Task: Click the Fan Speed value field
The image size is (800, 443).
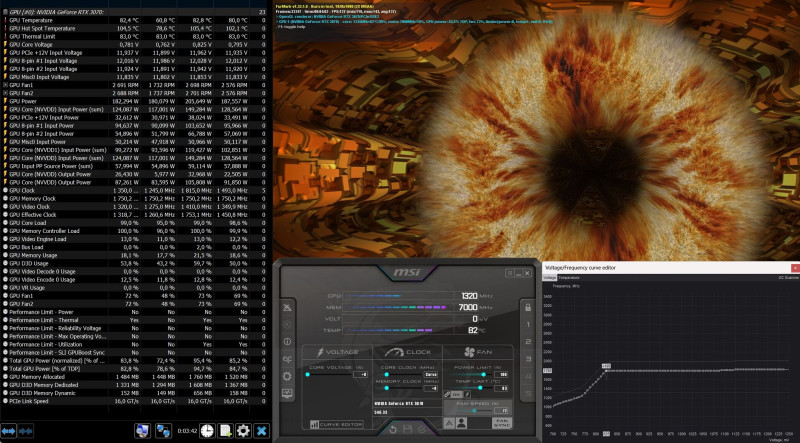Action: [501, 410]
